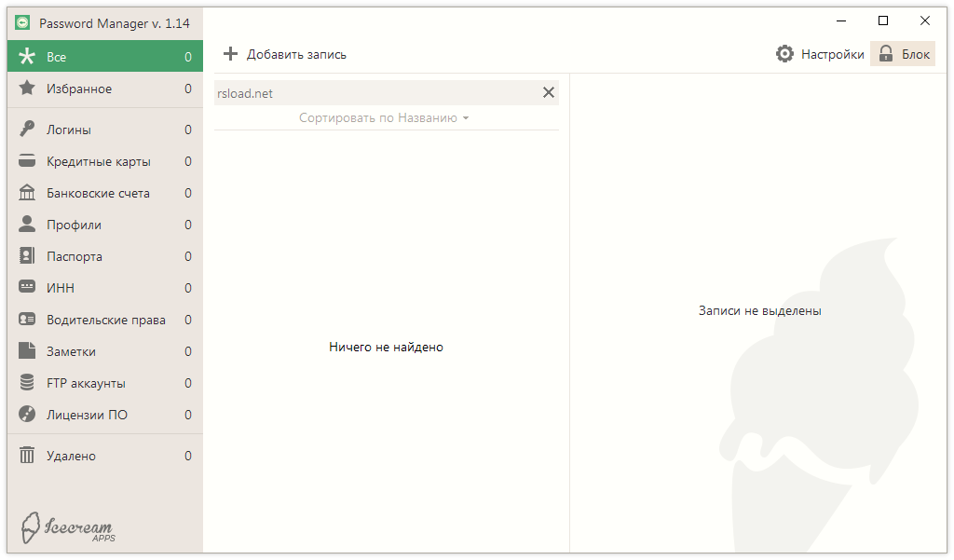Select the driver's license icon for Водительские права
The width and height of the screenshot is (954, 560).
(27, 319)
